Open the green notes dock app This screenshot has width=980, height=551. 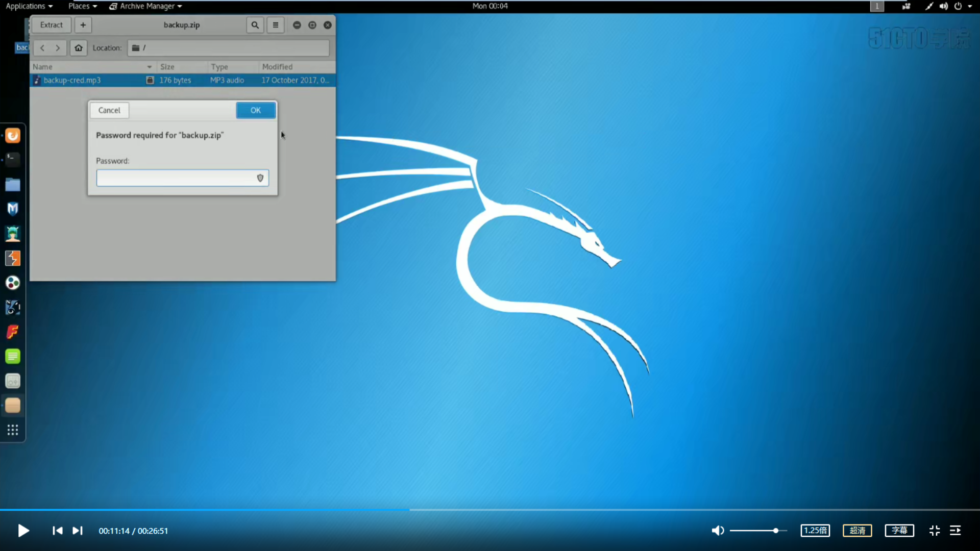coord(13,356)
